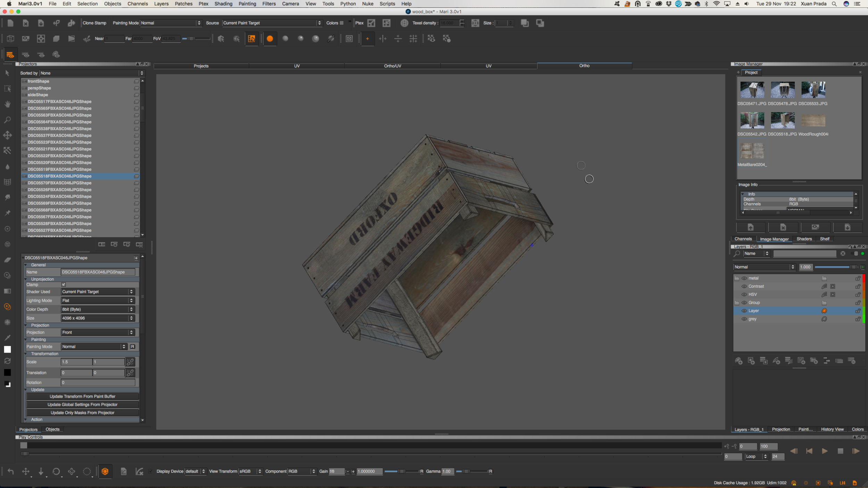Click Update Global Settings From Projector
The width and height of the screenshot is (868, 488).
(82, 404)
